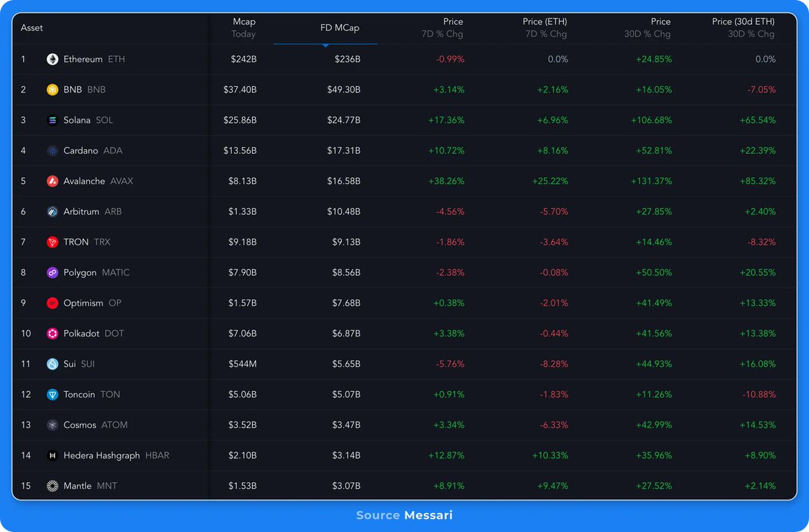Select the Cosmos ATOM icon
This screenshot has height=532, width=809.
52,425
